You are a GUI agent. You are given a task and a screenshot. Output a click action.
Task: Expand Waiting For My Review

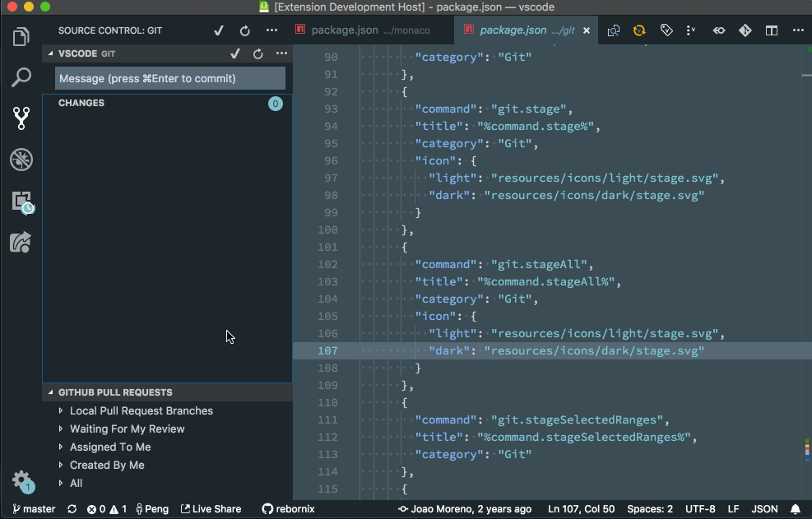pyautogui.click(x=61, y=429)
